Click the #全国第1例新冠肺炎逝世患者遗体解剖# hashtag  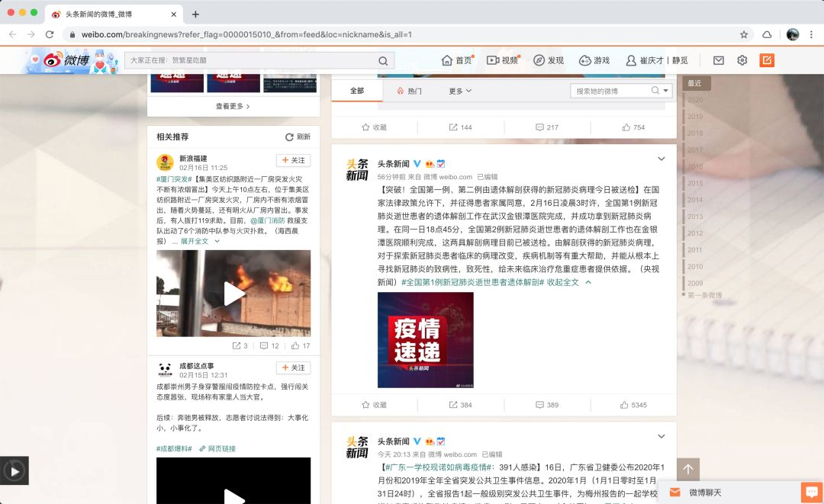pos(472,282)
